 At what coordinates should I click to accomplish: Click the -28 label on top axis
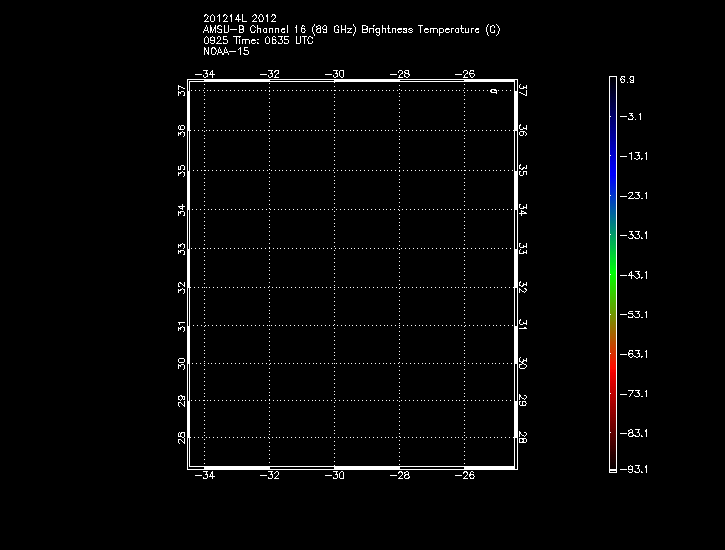(399, 73)
